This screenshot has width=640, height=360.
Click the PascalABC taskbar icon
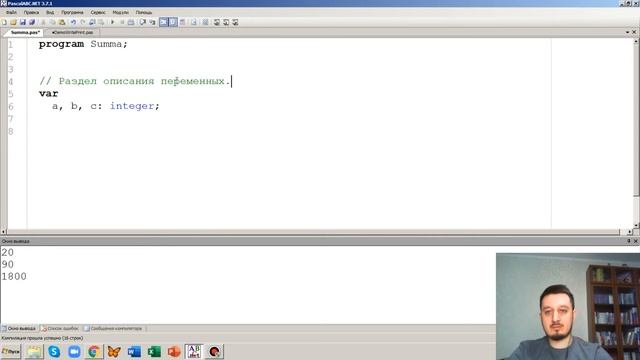194,351
